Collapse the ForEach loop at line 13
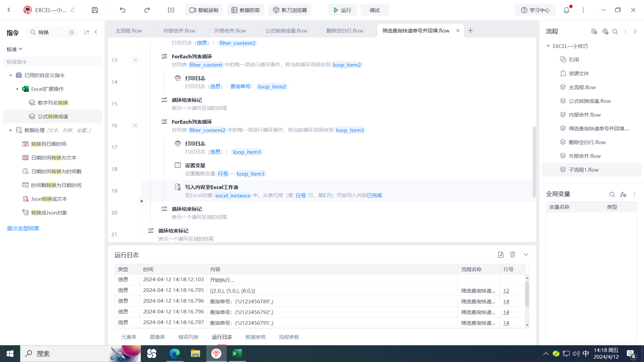Viewport: 644px width, 362px height. coord(135,60)
